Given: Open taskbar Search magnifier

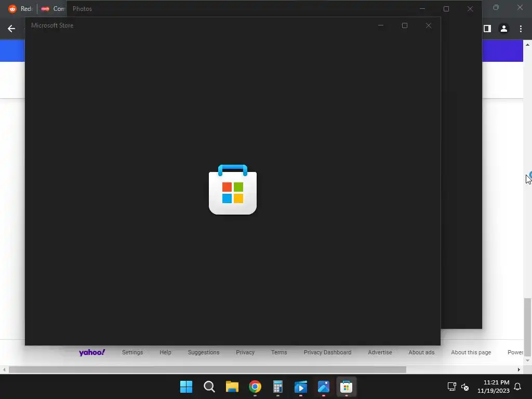Looking at the screenshot, I should 209,387.
